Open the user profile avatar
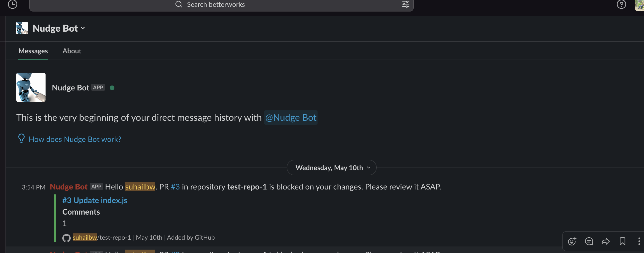 (x=639, y=5)
